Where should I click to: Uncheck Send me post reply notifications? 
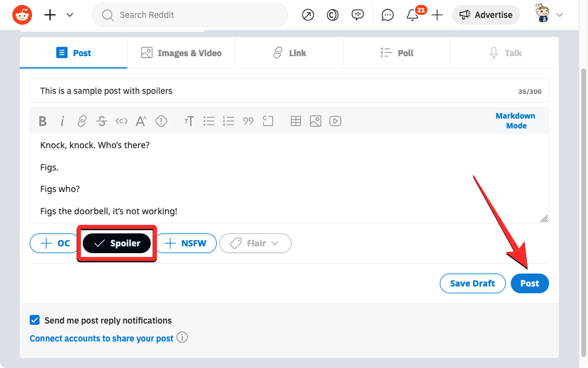[x=35, y=320]
